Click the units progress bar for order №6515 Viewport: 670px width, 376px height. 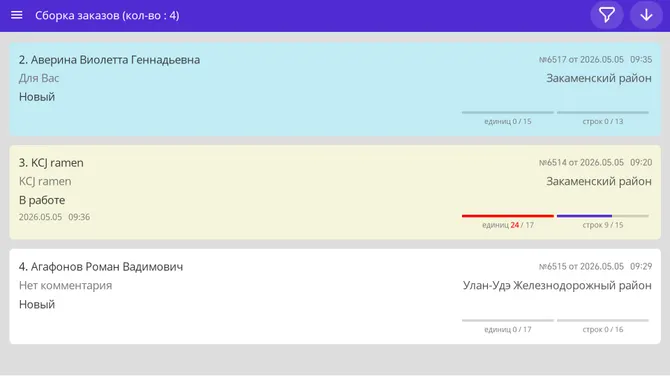508,320
